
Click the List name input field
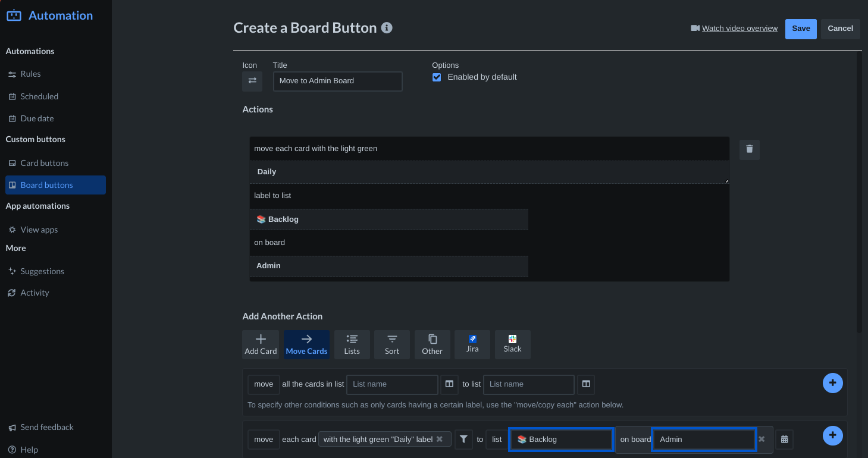(x=391, y=384)
